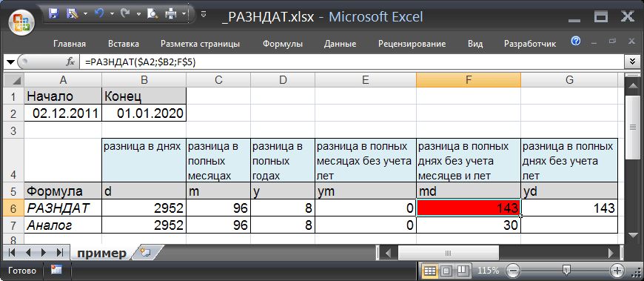Switch to Page Break Preview view
The height and width of the screenshot is (281, 644).
[x=463, y=271]
